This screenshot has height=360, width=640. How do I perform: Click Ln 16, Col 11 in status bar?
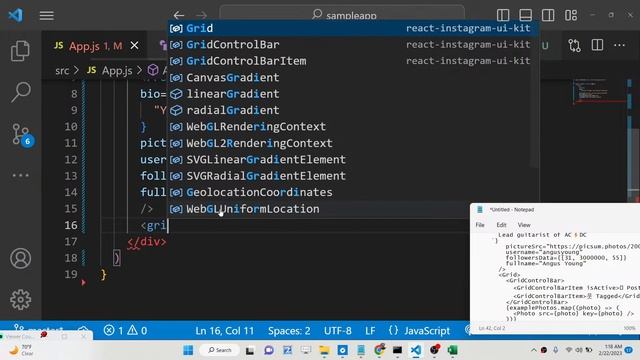pos(224,331)
